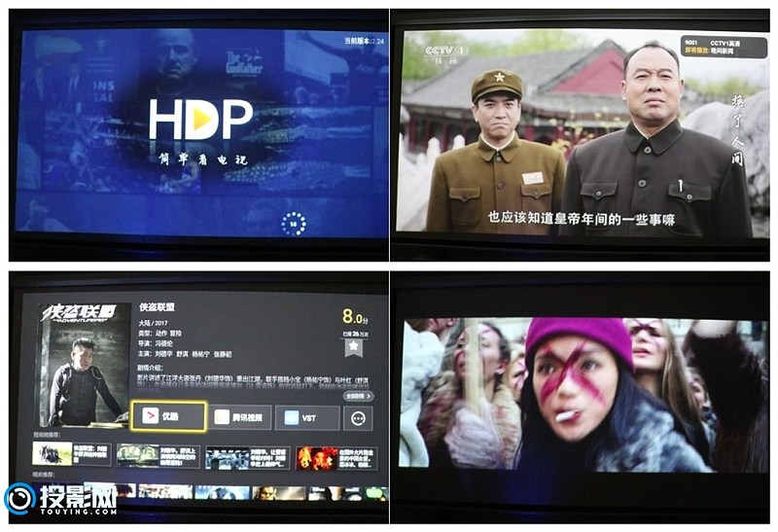Click the 侠盗联盟 title text
778x532 pixels.
pos(158,307)
